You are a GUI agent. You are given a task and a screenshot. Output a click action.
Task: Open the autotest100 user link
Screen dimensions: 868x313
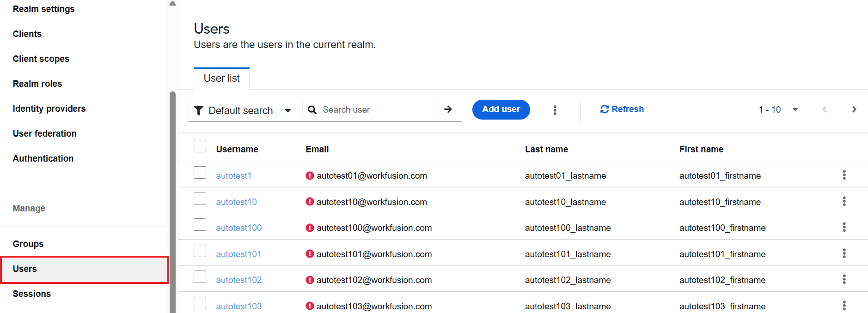pyautogui.click(x=239, y=228)
